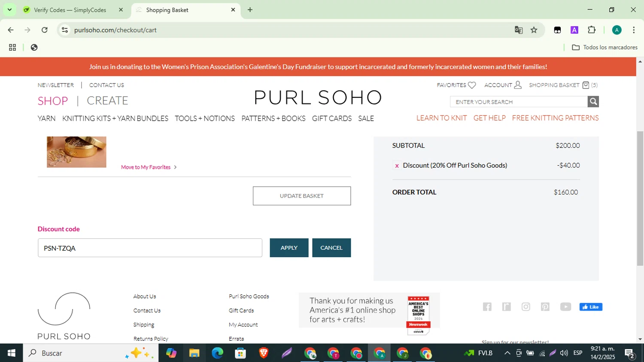View site information icon in address bar
The height and width of the screenshot is (362, 644).
coord(65,30)
